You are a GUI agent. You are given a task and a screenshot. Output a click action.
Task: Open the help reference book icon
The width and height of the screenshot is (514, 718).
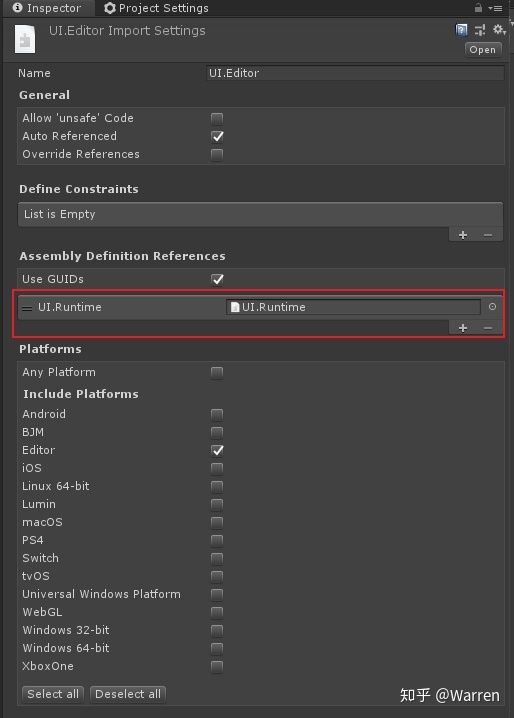coord(461,30)
